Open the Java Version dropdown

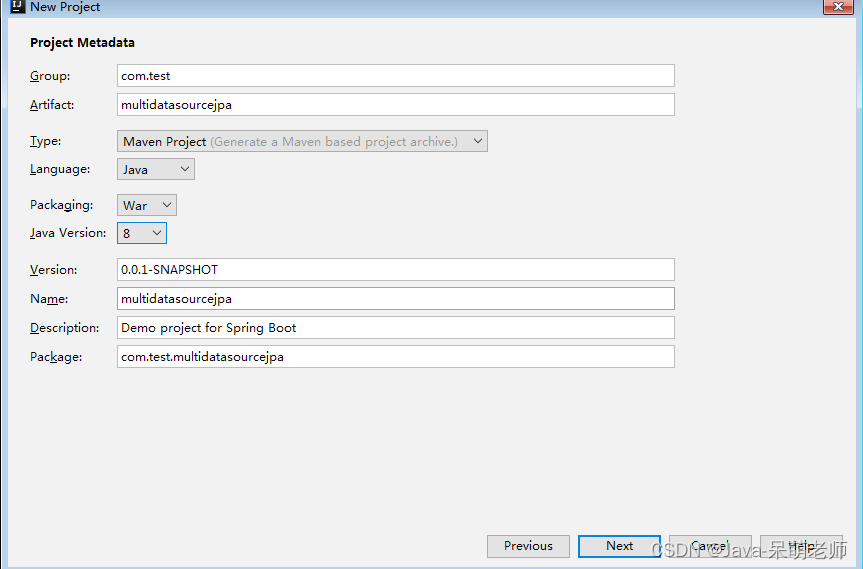pyautogui.click(x=142, y=233)
